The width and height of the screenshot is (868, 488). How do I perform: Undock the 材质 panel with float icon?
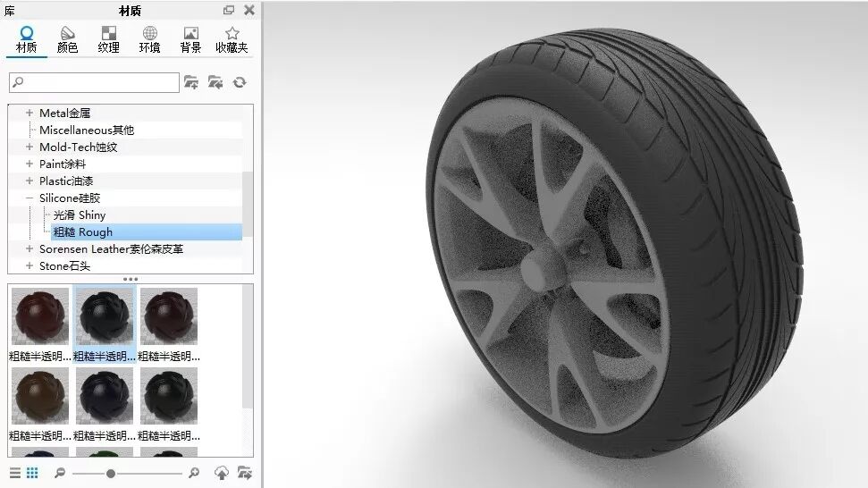229,10
